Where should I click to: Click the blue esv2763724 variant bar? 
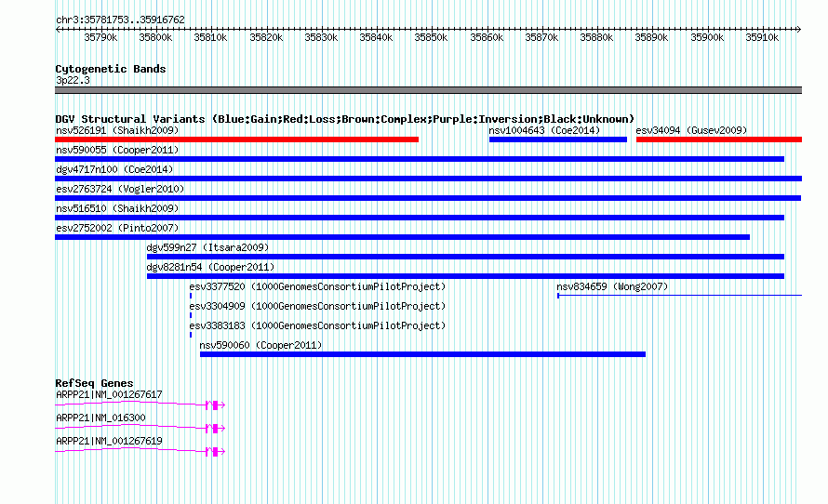(428, 198)
